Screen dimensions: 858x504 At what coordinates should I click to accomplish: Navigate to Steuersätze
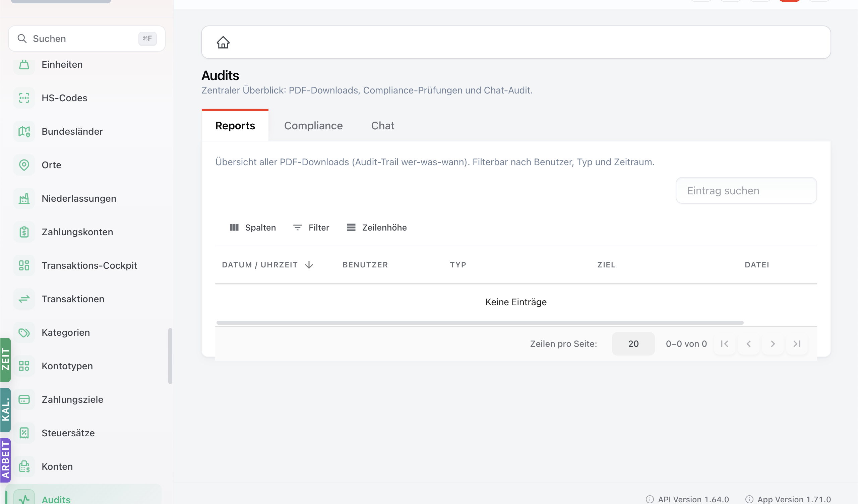[x=68, y=433]
